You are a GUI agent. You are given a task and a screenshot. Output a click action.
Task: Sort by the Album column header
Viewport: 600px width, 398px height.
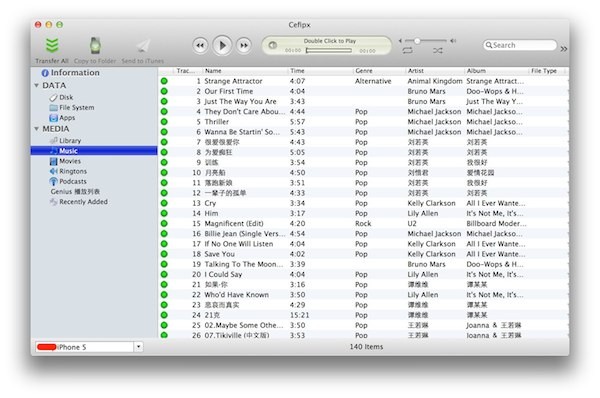pyautogui.click(x=496, y=71)
